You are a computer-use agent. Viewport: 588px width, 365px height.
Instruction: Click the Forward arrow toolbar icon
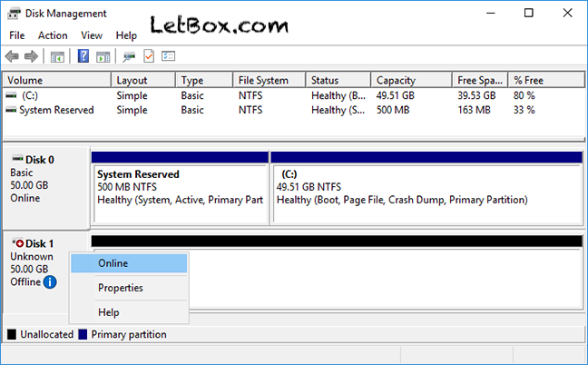(x=32, y=56)
